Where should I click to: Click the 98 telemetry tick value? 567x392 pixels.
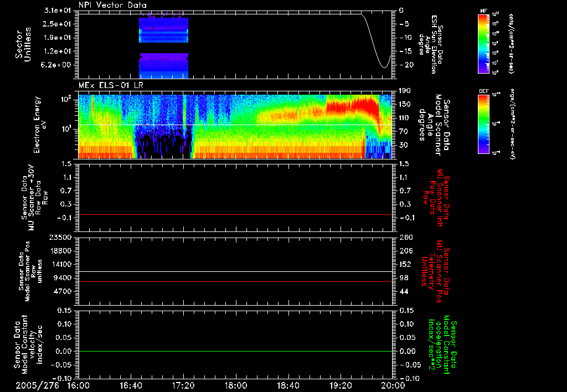[404, 278]
